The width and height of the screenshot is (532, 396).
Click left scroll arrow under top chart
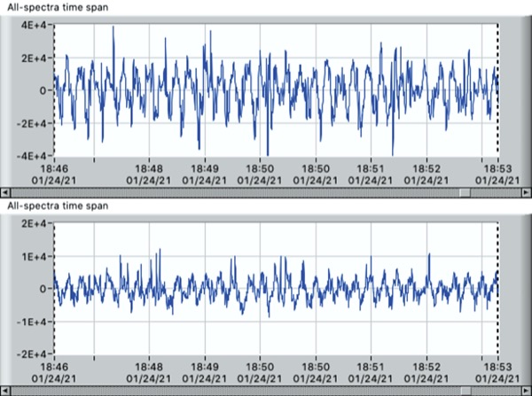5,191
